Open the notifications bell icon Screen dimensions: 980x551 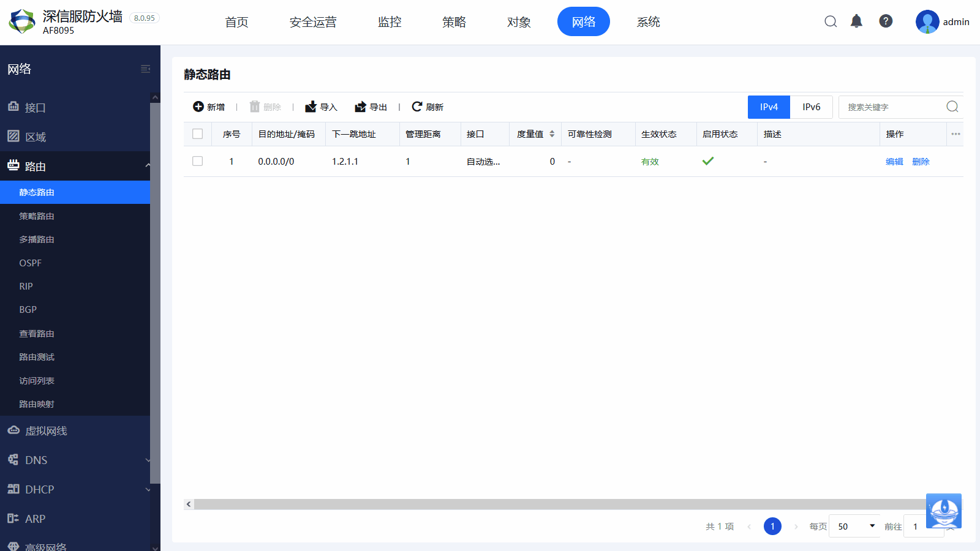pos(856,21)
